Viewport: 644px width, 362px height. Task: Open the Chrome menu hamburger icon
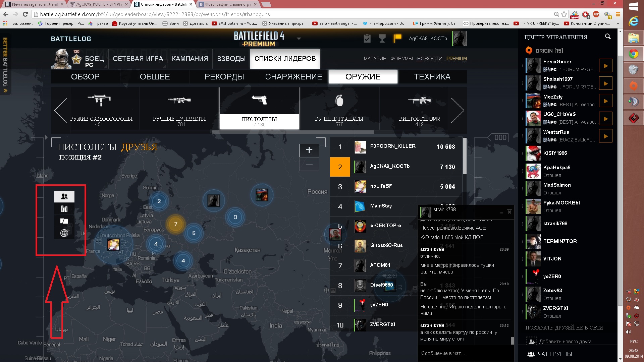(618, 14)
